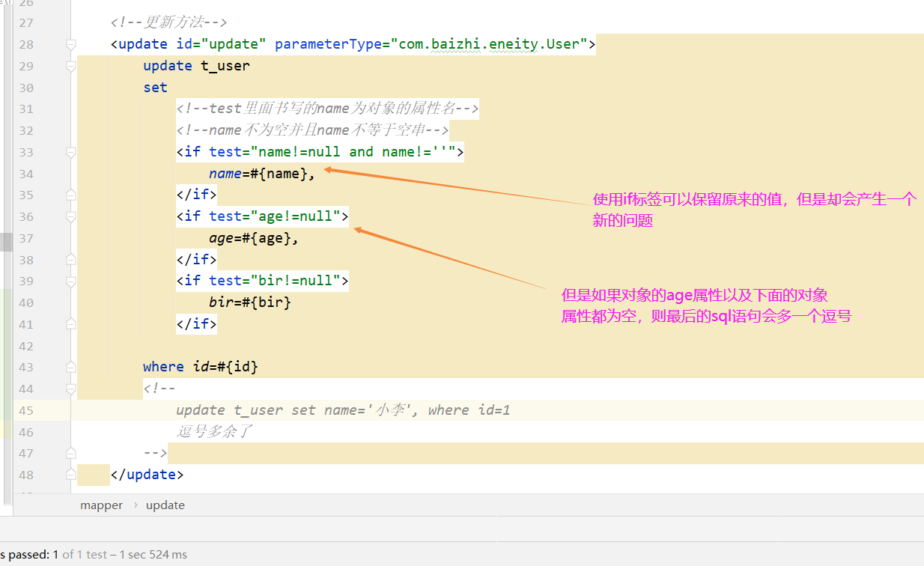
Task: Click the '逗号多余了' comment text
Action: point(215,432)
